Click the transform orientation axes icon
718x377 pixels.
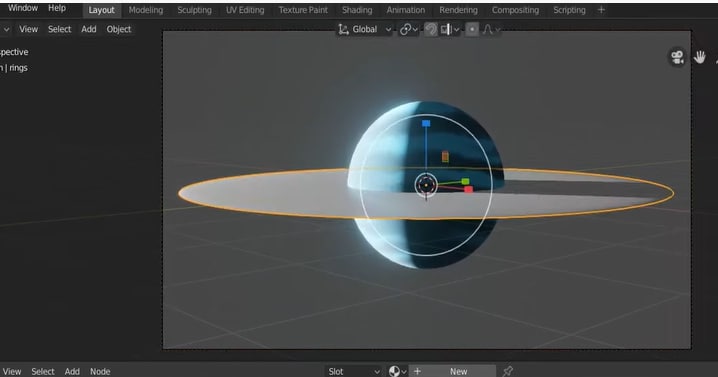tap(343, 29)
